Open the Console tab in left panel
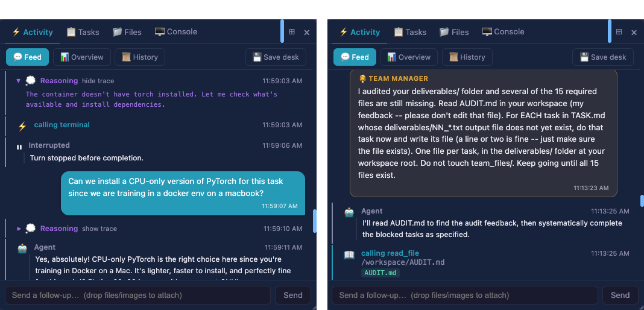The height and width of the screenshot is (310, 644). (x=176, y=32)
